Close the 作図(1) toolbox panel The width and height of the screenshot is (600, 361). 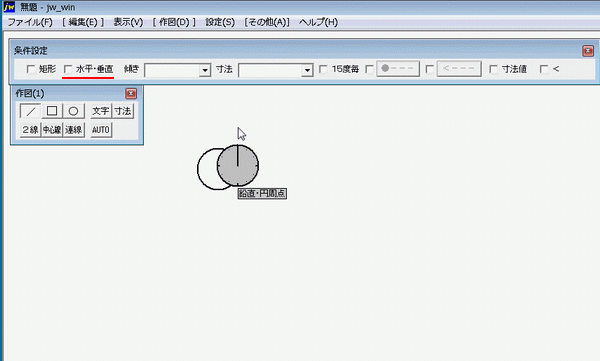(x=131, y=93)
